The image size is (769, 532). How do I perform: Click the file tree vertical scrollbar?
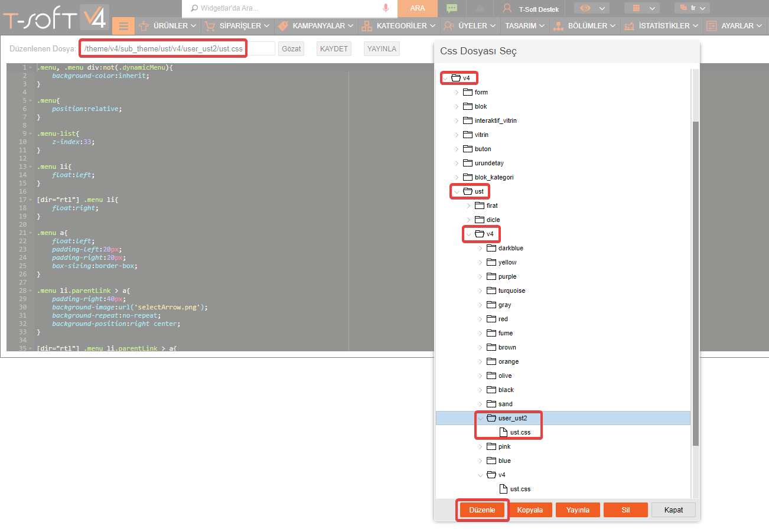tap(695, 283)
